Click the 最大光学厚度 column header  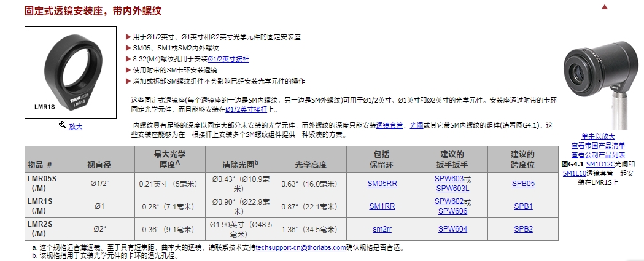tap(170, 159)
